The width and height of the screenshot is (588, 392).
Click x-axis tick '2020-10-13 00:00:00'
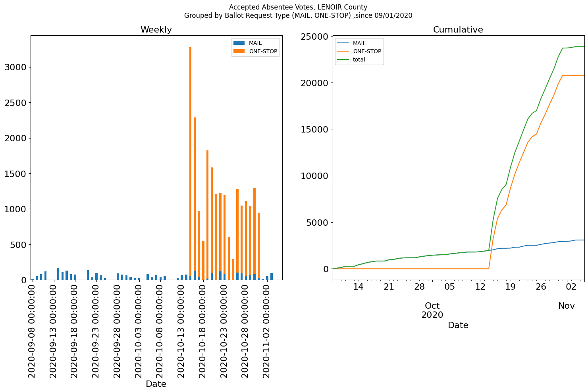pos(181,331)
